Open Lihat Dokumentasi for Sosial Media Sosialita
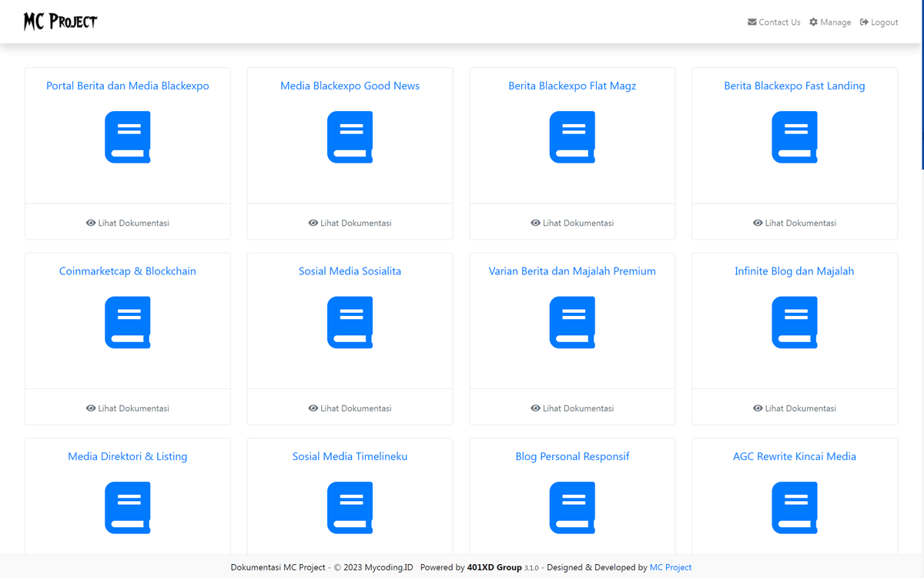 point(350,408)
